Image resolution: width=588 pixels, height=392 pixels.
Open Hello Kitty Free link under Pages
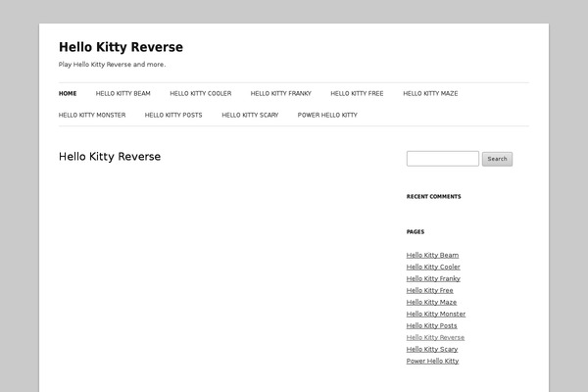[x=430, y=290]
